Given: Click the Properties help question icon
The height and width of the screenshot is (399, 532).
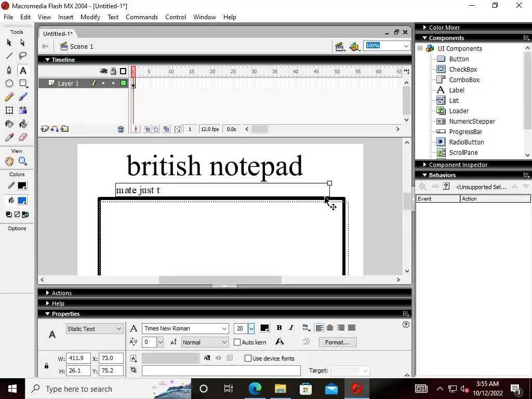Looking at the screenshot, I should coord(406,325).
